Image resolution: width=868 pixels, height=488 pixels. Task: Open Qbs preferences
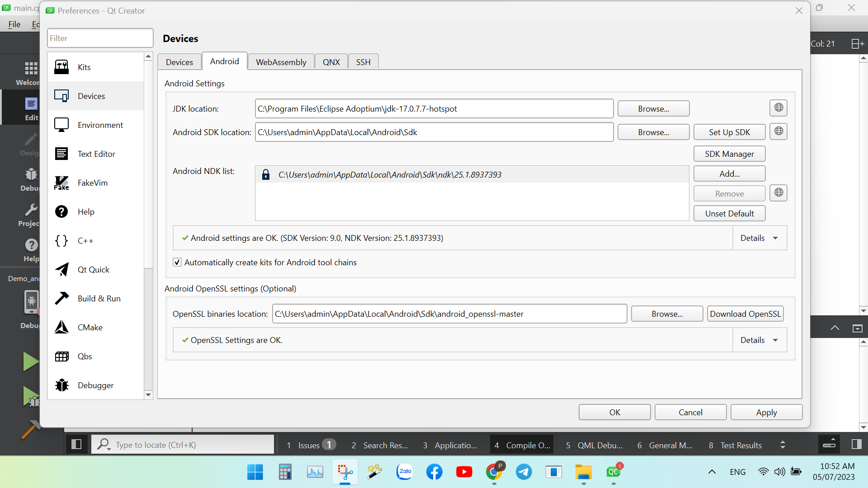(95, 356)
